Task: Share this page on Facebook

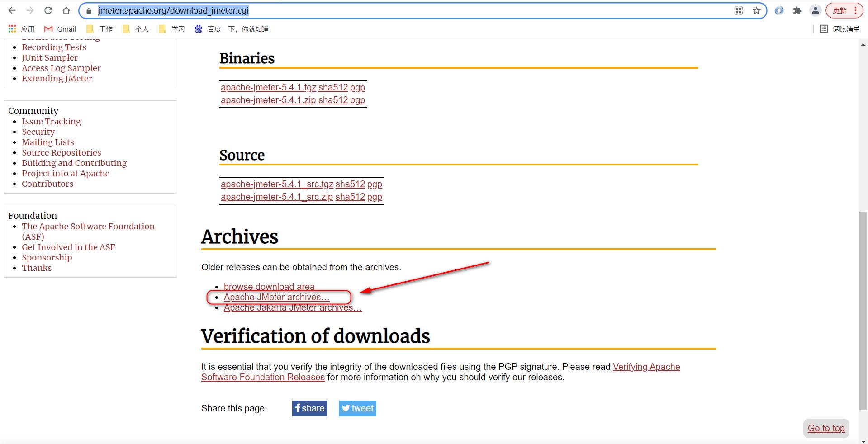Action: pos(309,408)
